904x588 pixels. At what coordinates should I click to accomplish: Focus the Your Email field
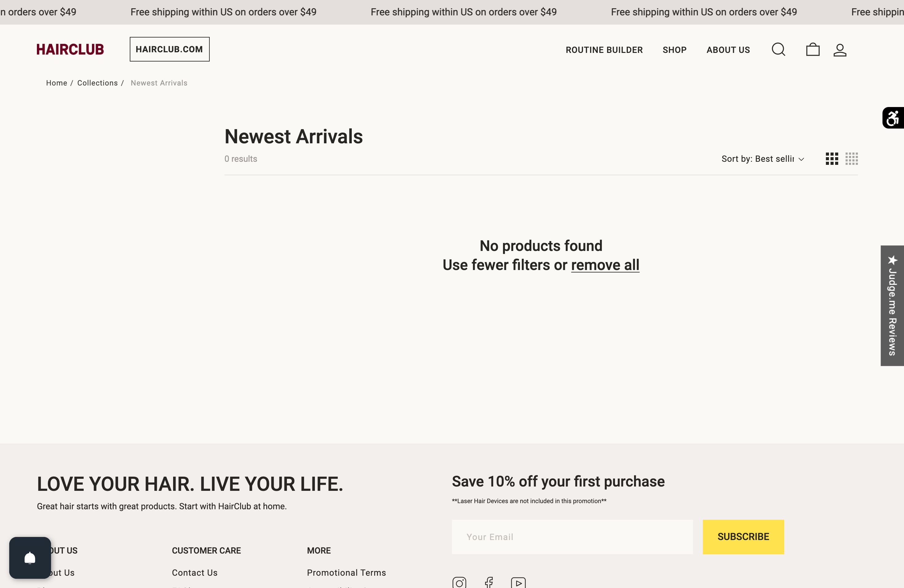point(572,537)
